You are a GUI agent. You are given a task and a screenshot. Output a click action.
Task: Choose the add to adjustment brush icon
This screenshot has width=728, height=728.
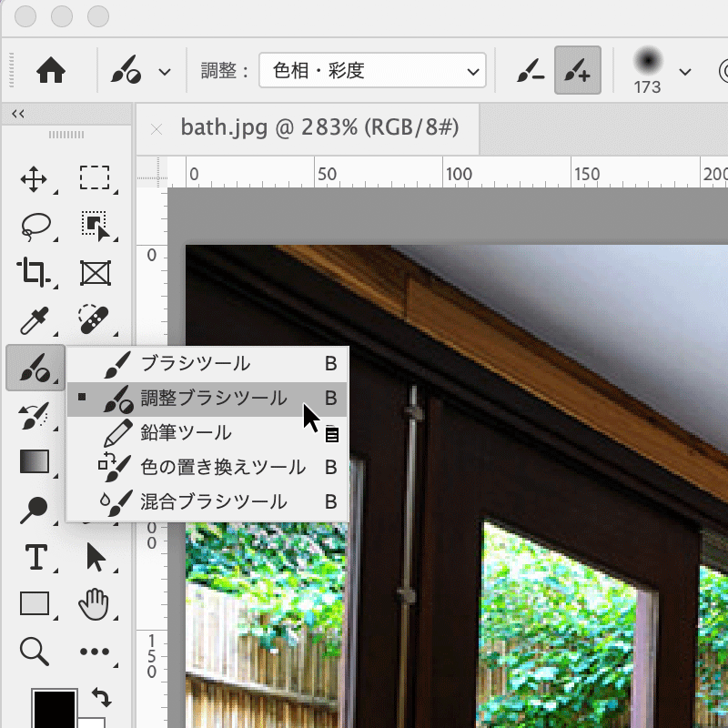[x=578, y=71]
